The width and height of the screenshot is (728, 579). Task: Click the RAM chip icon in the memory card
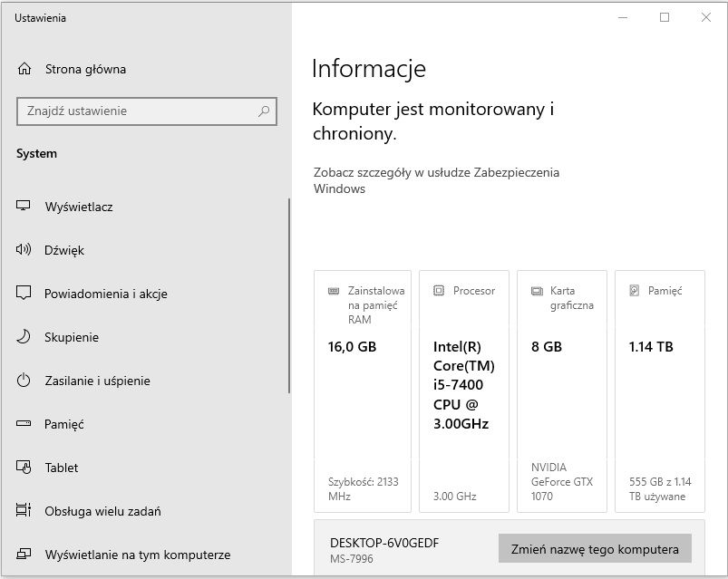334,291
